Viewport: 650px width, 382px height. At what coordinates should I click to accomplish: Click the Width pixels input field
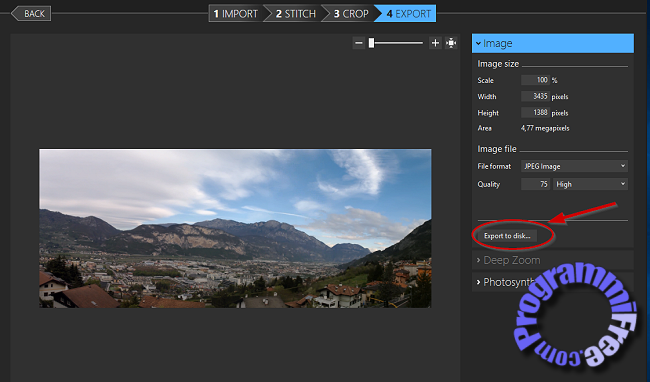point(535,96)
